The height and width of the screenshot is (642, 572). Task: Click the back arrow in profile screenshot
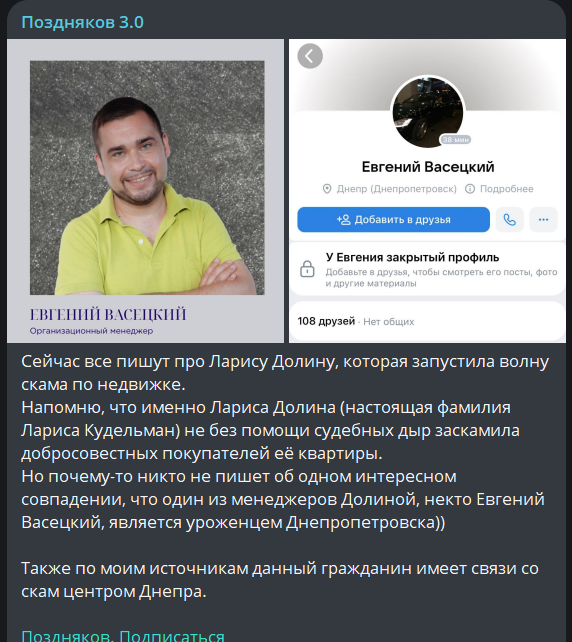pyautogui.click(x=310, y=56)
